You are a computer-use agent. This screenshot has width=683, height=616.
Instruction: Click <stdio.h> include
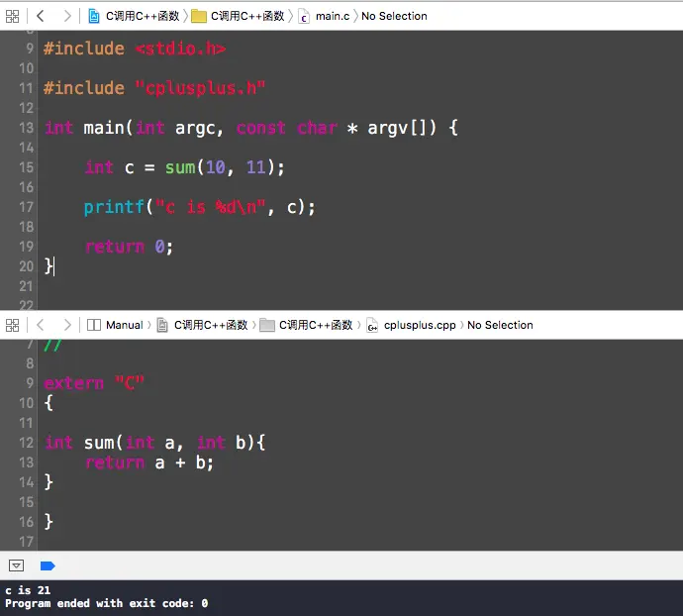180,49
